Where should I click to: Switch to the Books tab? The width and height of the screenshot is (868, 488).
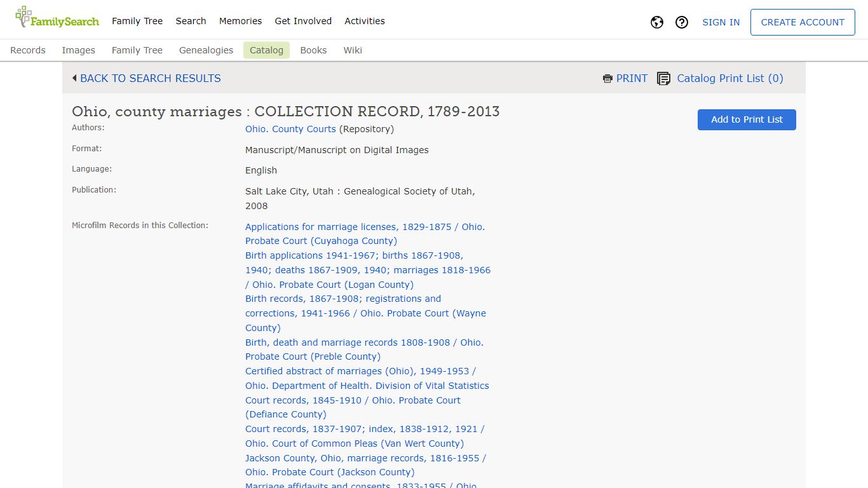pyautogui.click(x=313, y=50)
